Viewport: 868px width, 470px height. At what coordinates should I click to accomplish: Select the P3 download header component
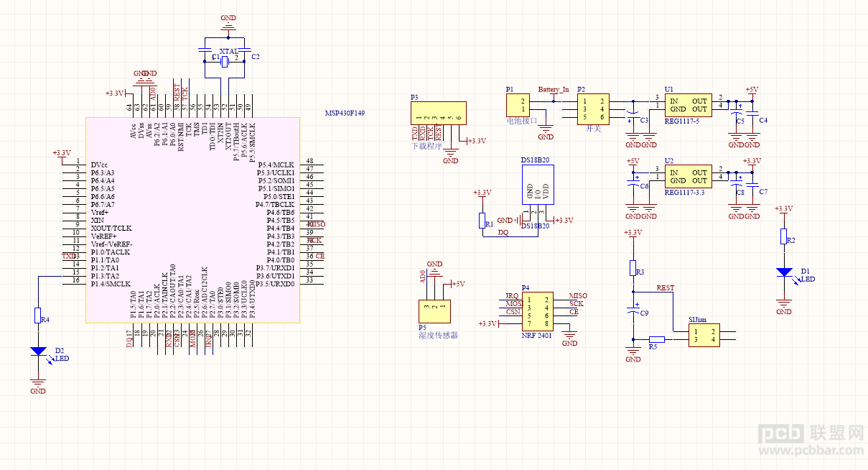point(438,112)
